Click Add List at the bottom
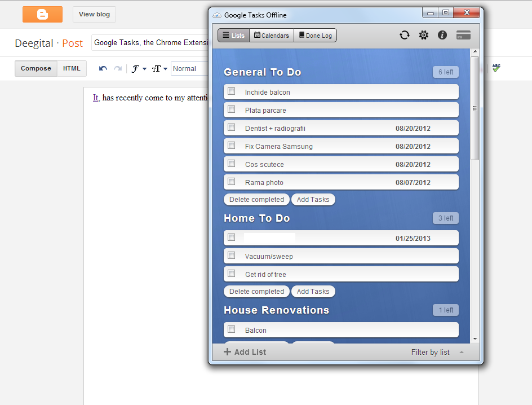532x405 pixels. coord(245,352)
